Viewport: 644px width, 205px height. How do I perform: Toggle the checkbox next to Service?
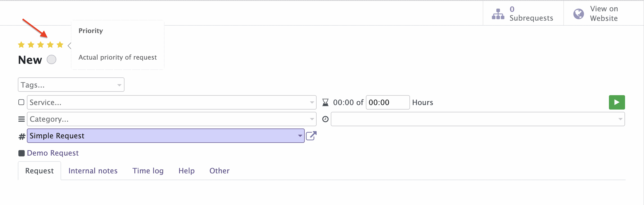point(21,102)
